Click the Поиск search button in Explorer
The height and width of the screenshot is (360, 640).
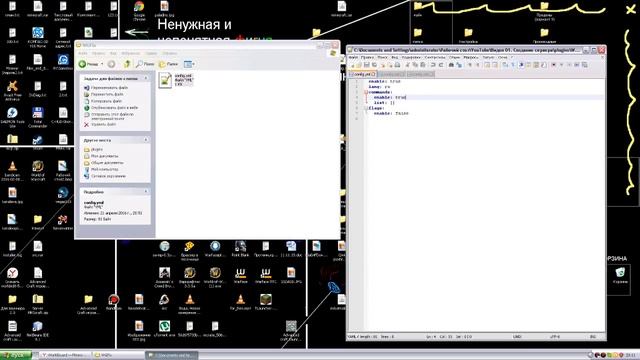[x=145, y=64]
